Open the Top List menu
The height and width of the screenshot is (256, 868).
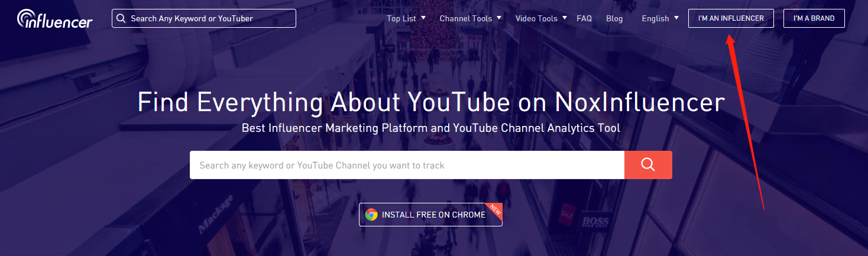(x=401, y=18)
